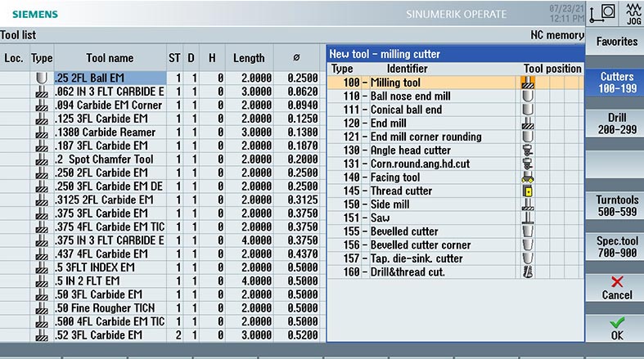
Task: Click the tool type icon for .1380 Carbide Reamer
Action: (x=42, y=132)
